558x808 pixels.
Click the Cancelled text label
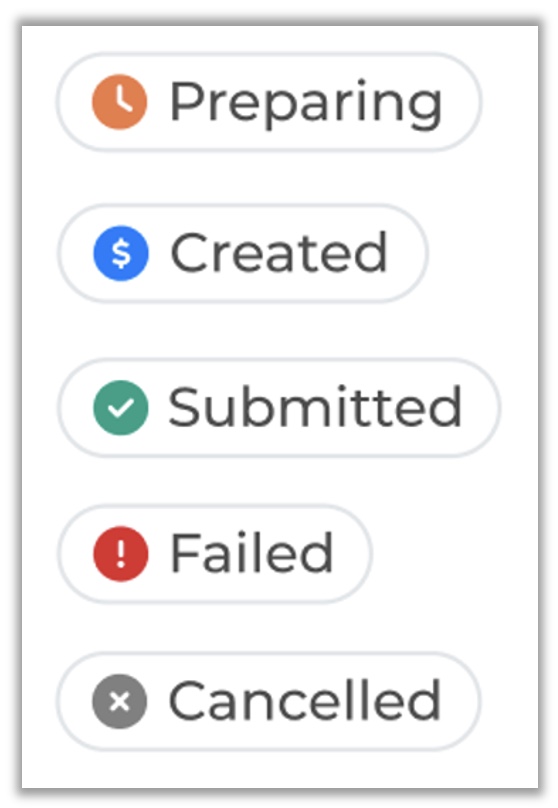pos(305,700)
